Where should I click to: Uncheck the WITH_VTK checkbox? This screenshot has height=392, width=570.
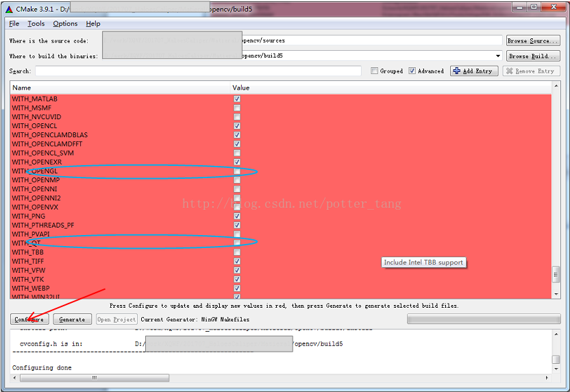click(237, 280)
